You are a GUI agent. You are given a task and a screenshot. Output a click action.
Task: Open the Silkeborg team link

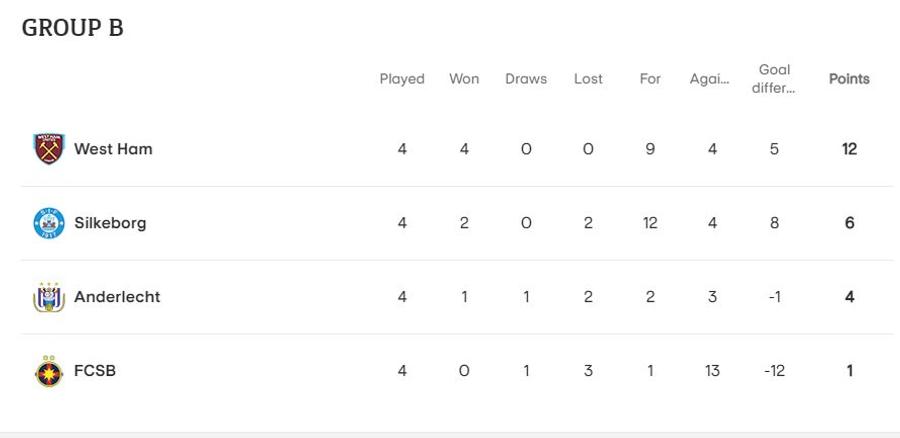click(x=110, y=223)
